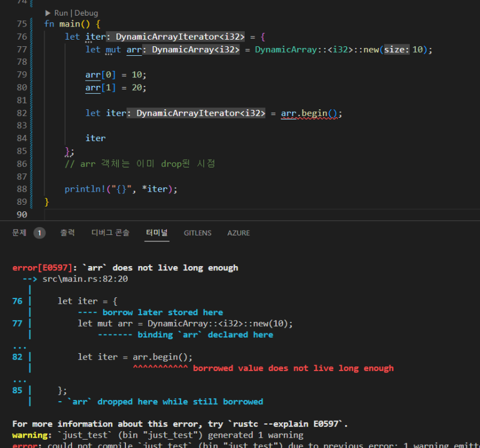Click the Debug code lens above main

point(86,13)
